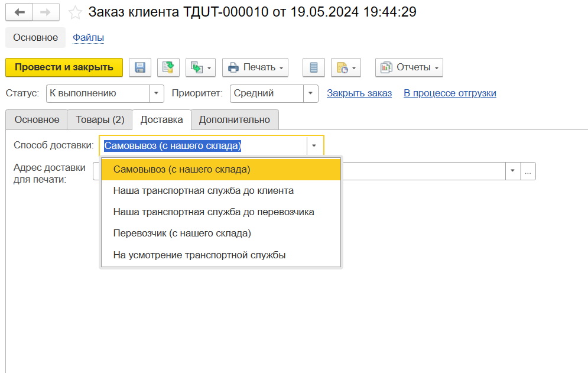588x373 pixels.
Task: Expand the Приоритет dropdown arrow
Action: click(311, 93)
